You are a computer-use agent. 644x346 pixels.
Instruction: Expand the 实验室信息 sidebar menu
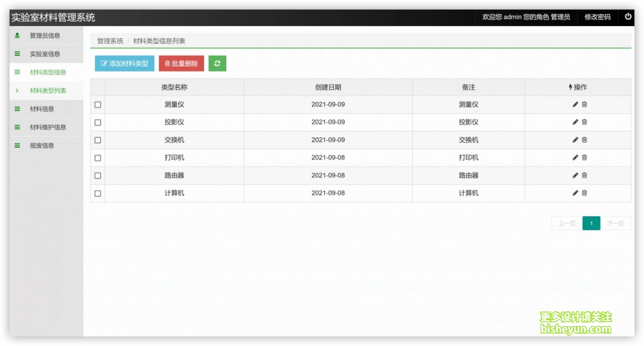click(x=46, y=54)
